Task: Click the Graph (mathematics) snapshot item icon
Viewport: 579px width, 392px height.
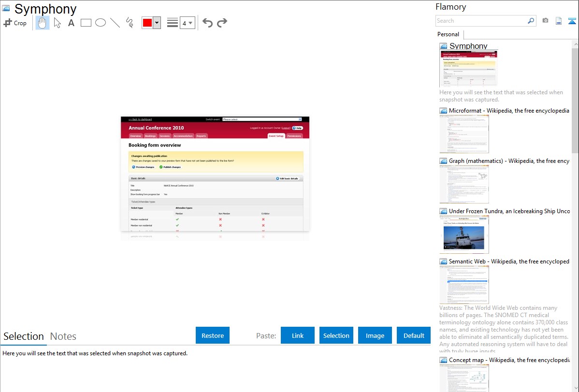Action: 444,161
